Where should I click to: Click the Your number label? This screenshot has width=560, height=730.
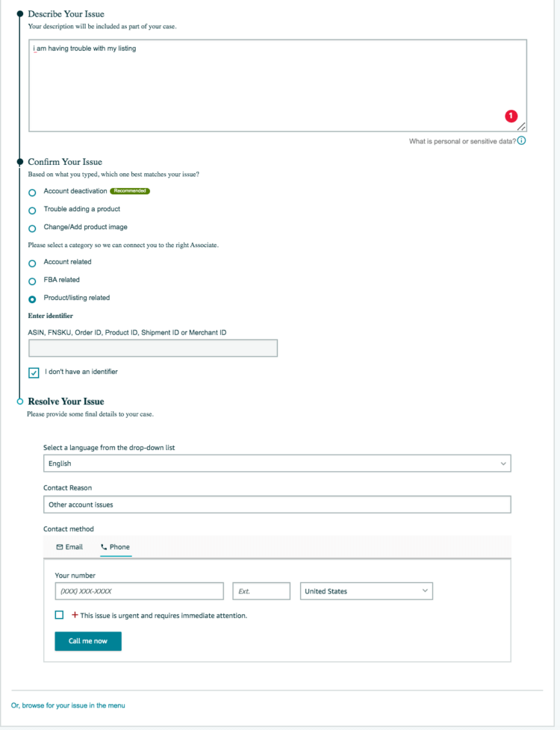(75, 575)
